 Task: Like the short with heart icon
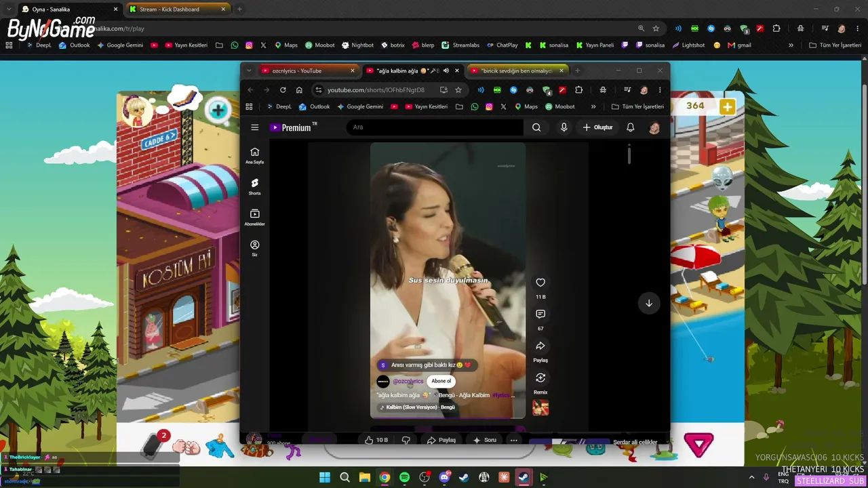(x=540, y=283)
